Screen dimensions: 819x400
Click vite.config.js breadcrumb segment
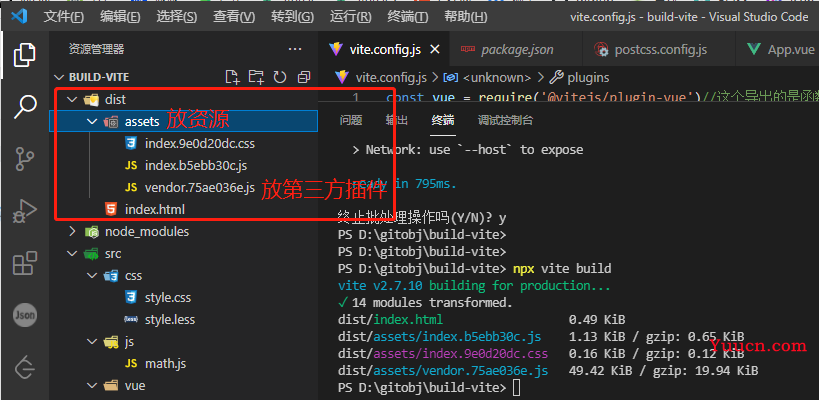pyautogui.click(x=391, y=78)
